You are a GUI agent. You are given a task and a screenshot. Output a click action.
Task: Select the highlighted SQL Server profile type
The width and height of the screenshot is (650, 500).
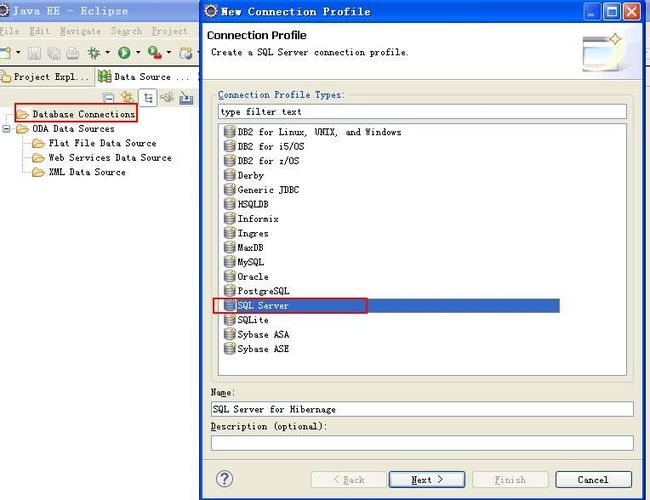391,306
